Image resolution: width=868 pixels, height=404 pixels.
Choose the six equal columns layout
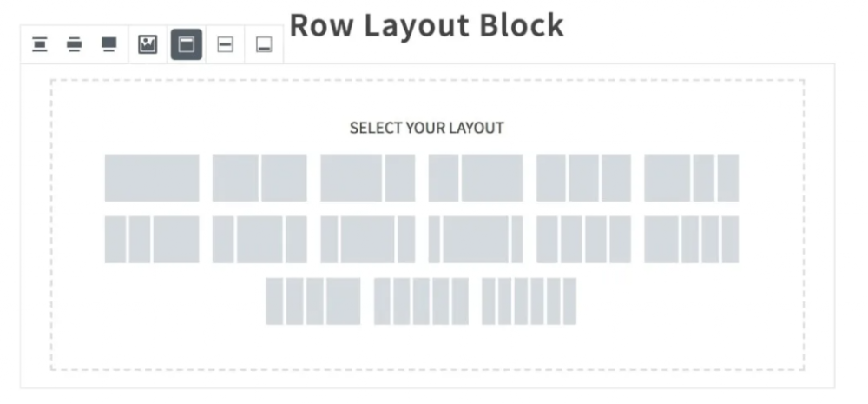point(529,301)
